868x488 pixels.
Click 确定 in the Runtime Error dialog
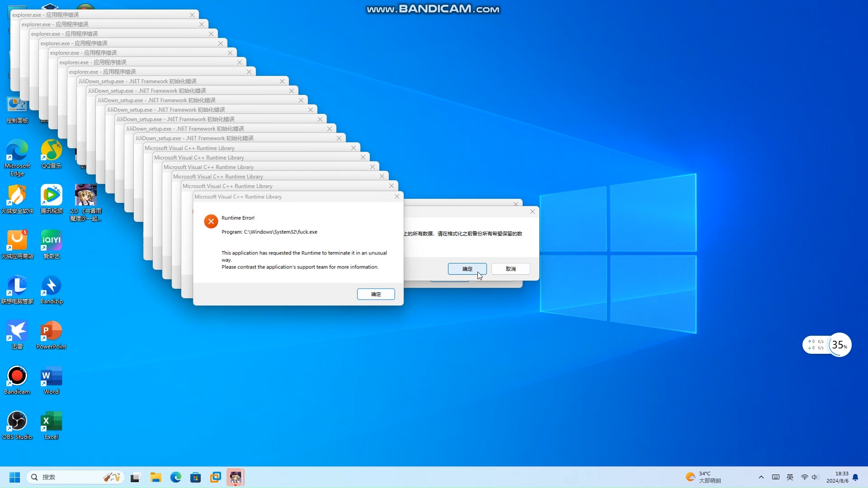pos(376,294)
